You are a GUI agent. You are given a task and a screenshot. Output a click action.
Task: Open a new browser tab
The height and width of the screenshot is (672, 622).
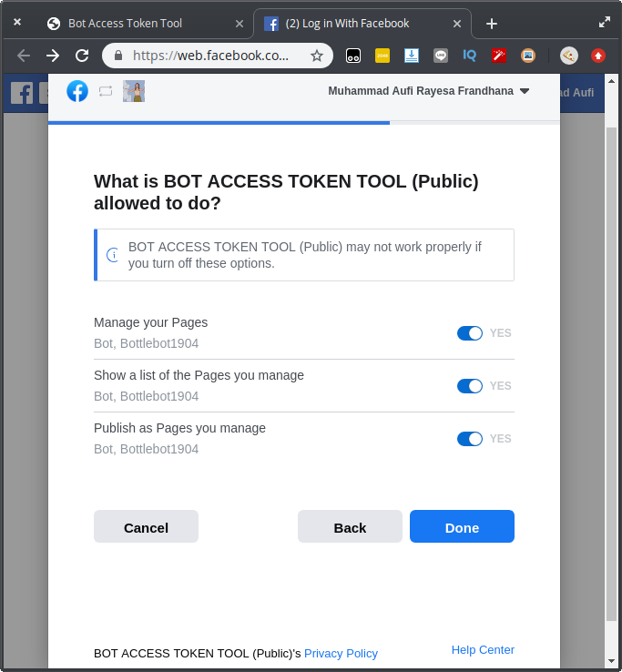(492, 24)
